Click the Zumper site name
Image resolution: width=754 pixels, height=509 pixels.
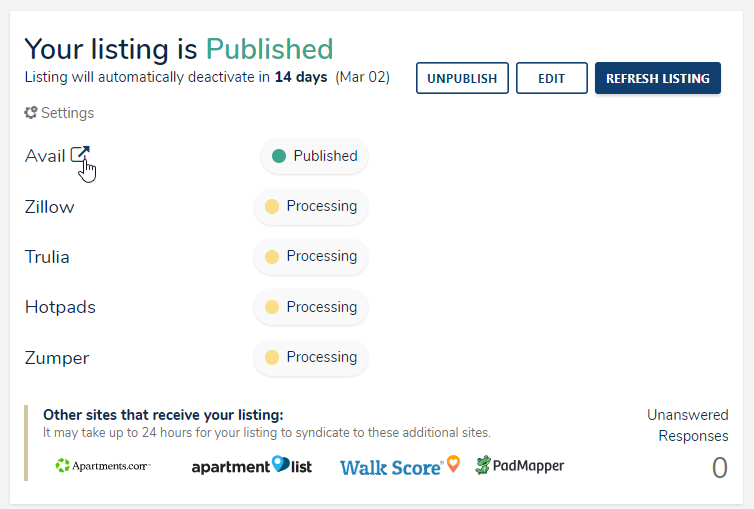pyautogui.click(x=57, y=357)
